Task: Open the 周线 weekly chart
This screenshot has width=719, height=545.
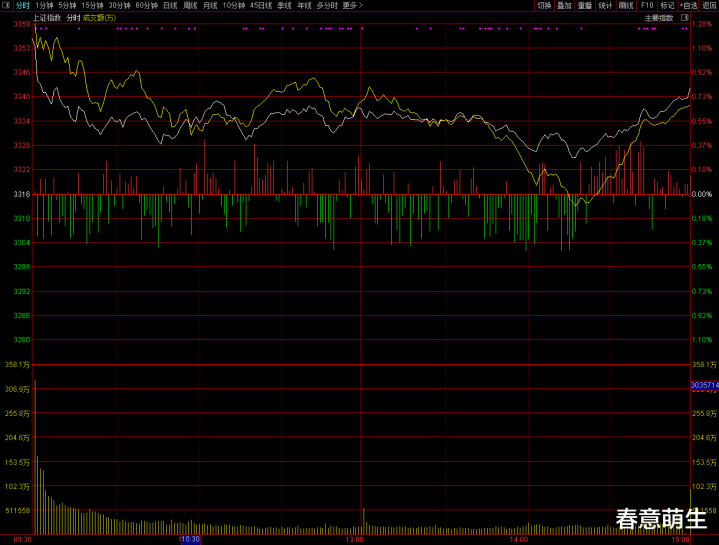Action: (190, 6)
